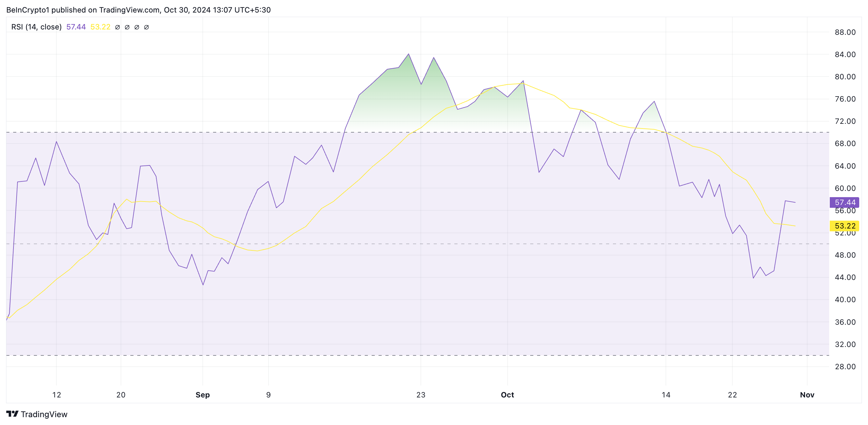The width and height of the screenshot is (868, 425).
Task: Click the 23 date label on time axis
Action: 421,395
